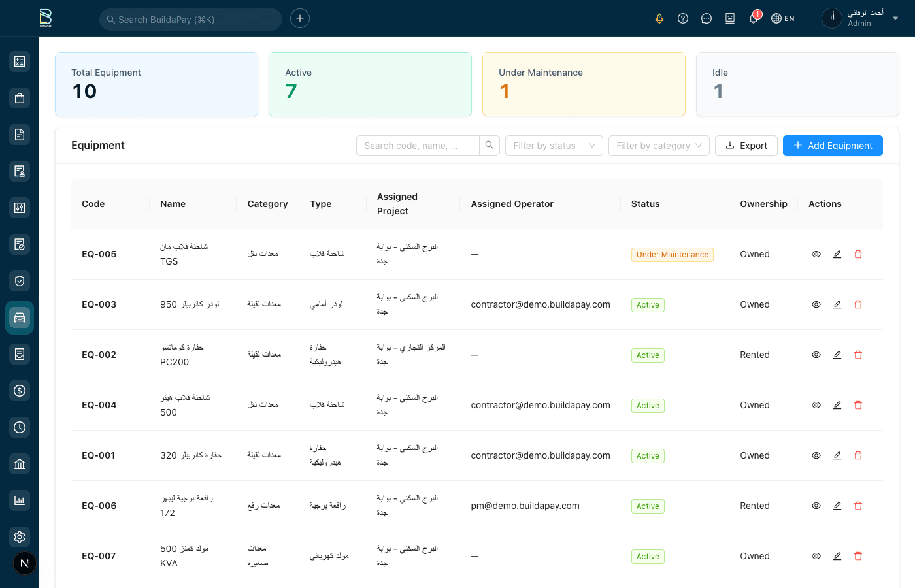Click the equipment search input field
The height and width of the screenshot is (588, 915).
pyautogui.click(x=418, y=146)
